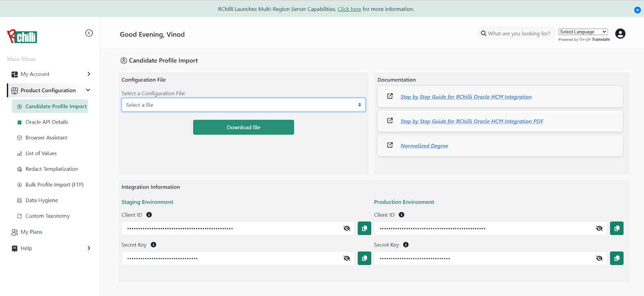Show the Staging Secret Key value
644x296 pixels.
pyautogui.click(x=347, y=258)
